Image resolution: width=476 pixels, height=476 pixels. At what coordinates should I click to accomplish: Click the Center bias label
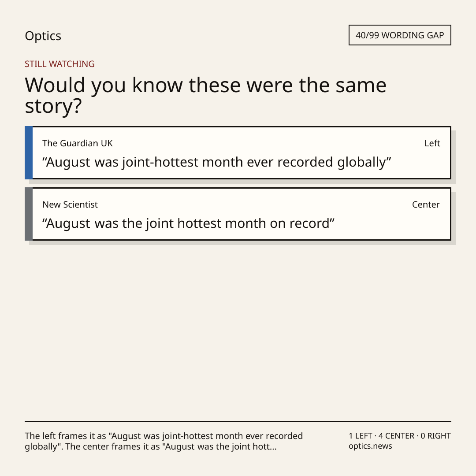(426, 205)
